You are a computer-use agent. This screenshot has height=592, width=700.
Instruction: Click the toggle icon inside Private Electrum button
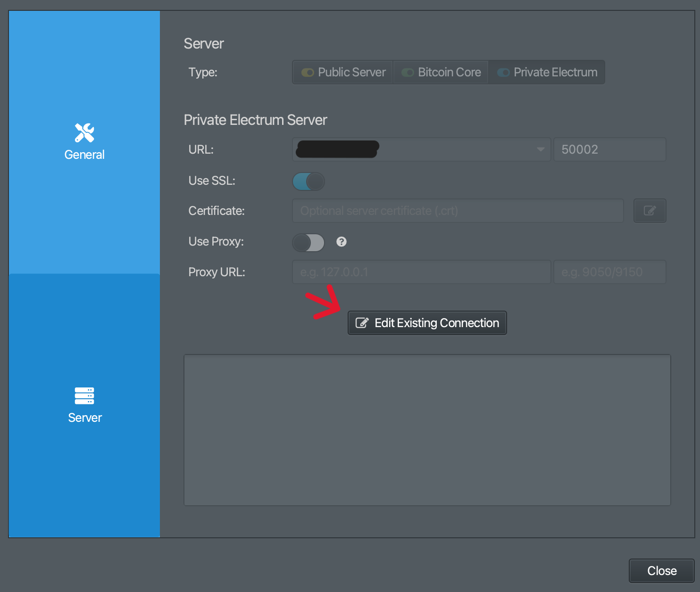503,72
